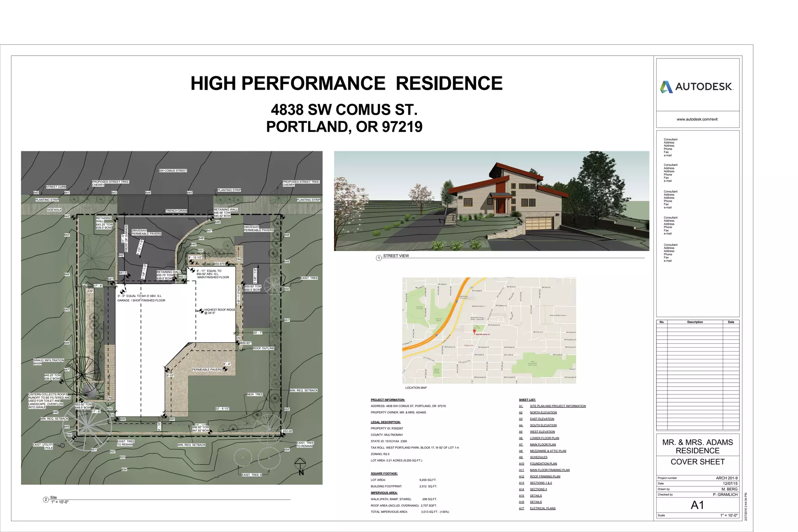Click the location map image

[x=489, y=331]
